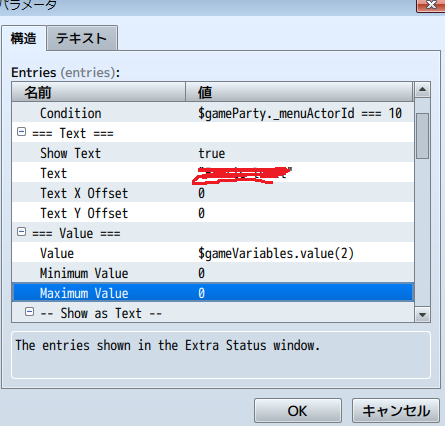Image resolution: width=445 pixels, height=426 pixels.
Task: Click the キャンセル button
Action: click(396, 411)
